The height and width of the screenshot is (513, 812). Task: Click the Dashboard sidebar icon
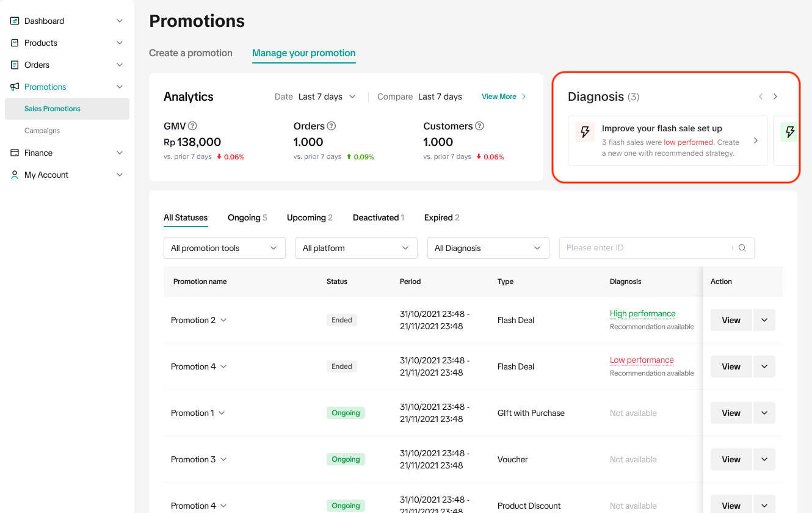tap(15, 21)
